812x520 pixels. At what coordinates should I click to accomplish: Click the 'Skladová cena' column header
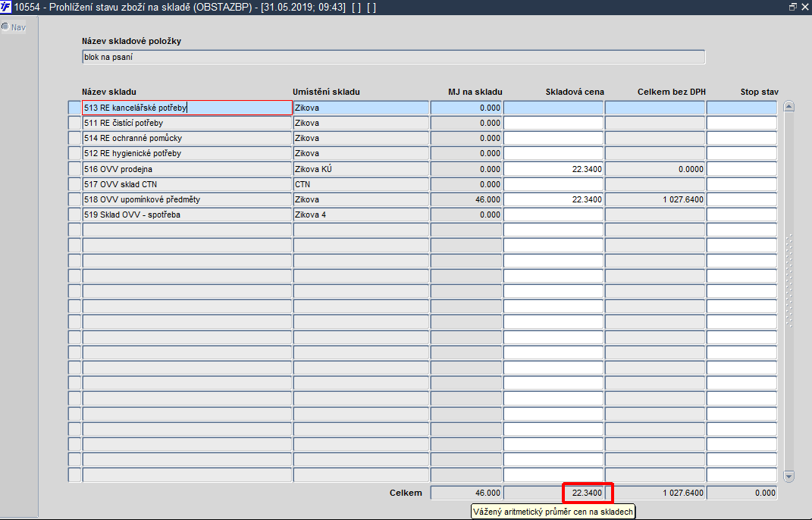(x=575, y=92)
